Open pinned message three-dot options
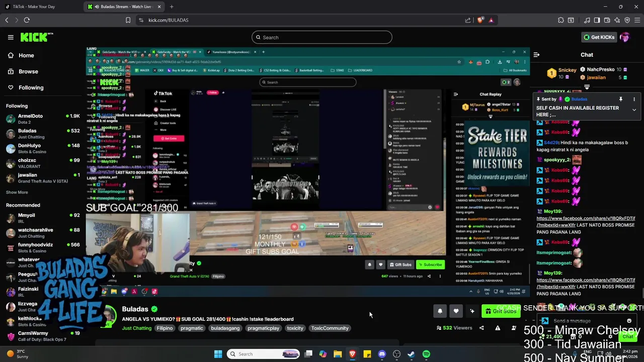Screen dimensions: 644x362 (634, 99)
